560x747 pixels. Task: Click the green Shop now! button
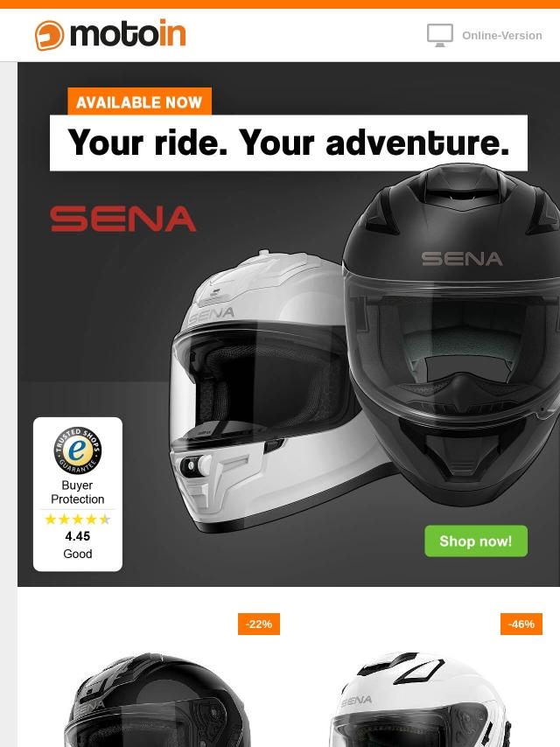coord(476,541)
